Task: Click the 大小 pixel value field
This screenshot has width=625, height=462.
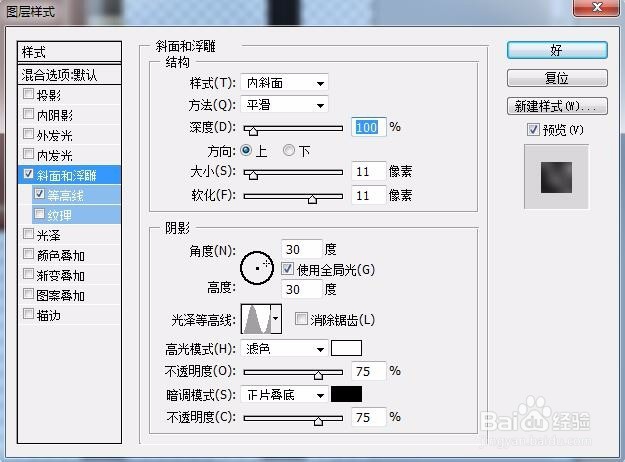Action: coord(369,171)
